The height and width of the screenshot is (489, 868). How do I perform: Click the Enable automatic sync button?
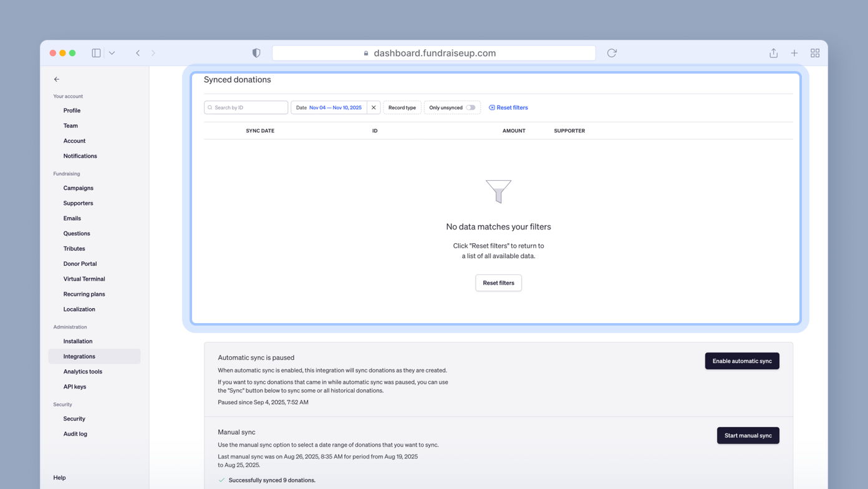[x=741, y=361]
